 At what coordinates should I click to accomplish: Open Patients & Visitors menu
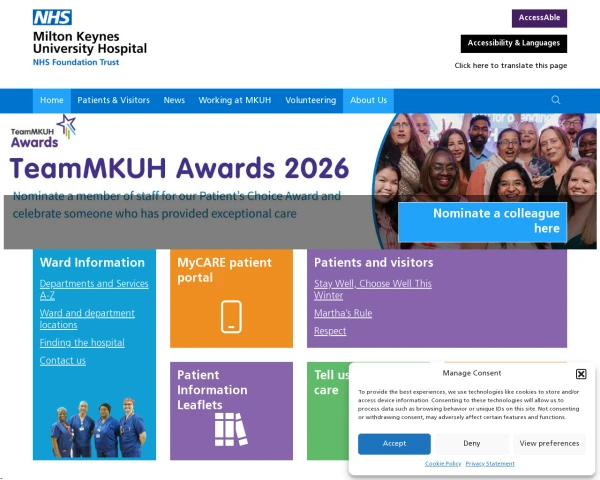[x=113, y=100]
